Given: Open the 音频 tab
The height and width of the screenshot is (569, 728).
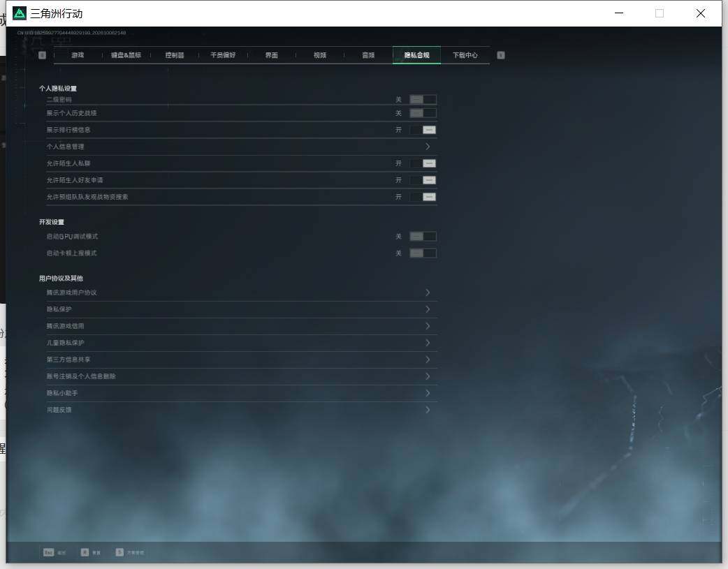Looking at the screenshot, I should click(368, 55).
